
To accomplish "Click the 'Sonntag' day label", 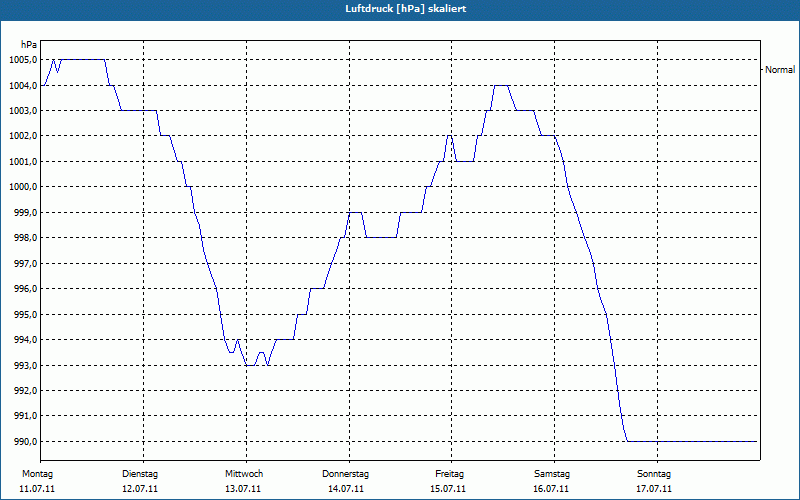I will click(654, 474).
